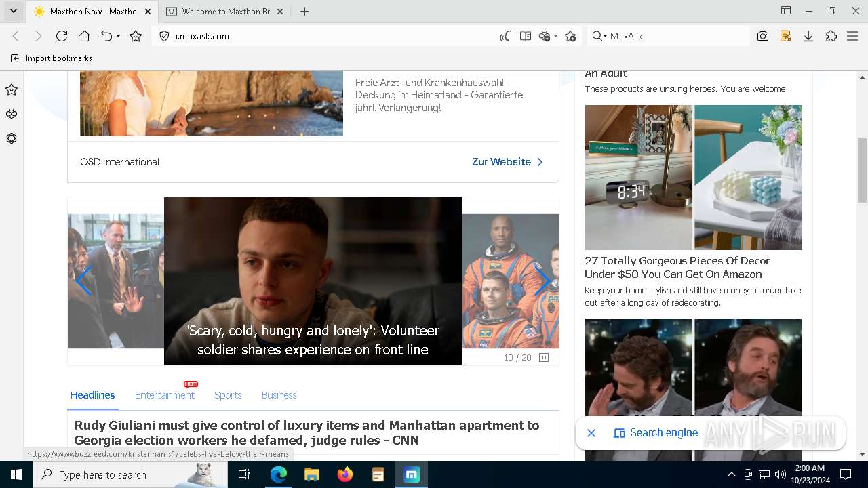Show previous slide in news carousel
The height and width of the screenshot is (488, 868).
[83, 281]
